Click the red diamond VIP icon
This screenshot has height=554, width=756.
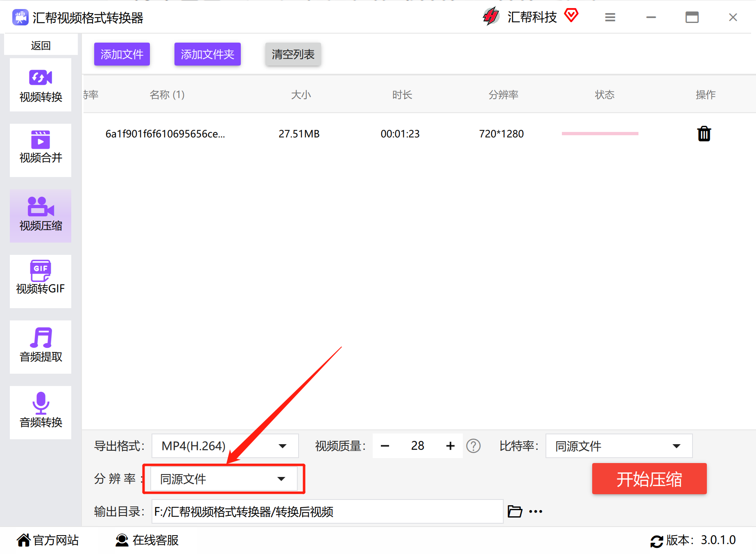click(571, 16)
